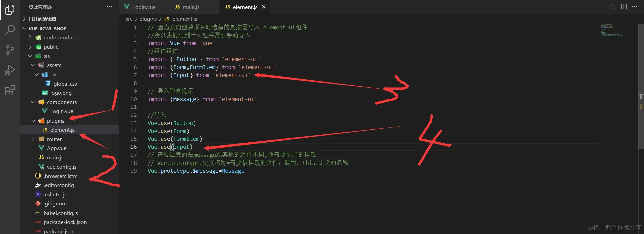Viewport: 644px width, 234px height.
Task: Open the explorer panel more actions ellipsis
Action: pyautogui.click(x=109, y=7)
